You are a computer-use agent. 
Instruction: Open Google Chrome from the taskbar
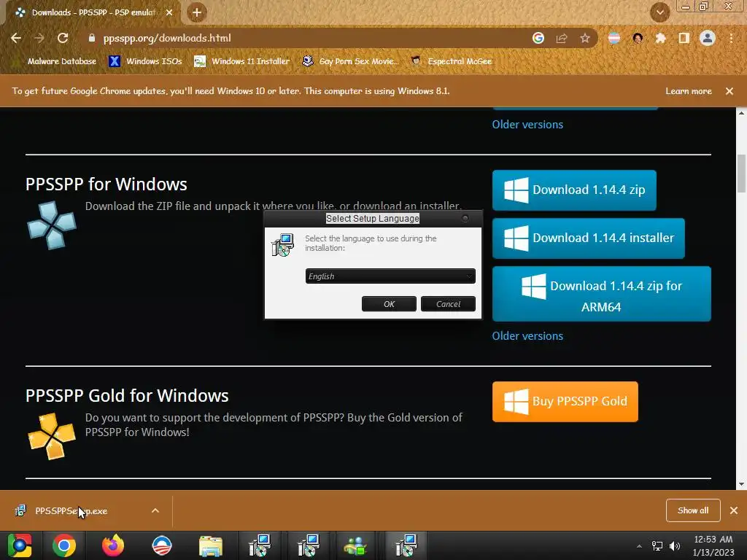click(x=64, y=545)
